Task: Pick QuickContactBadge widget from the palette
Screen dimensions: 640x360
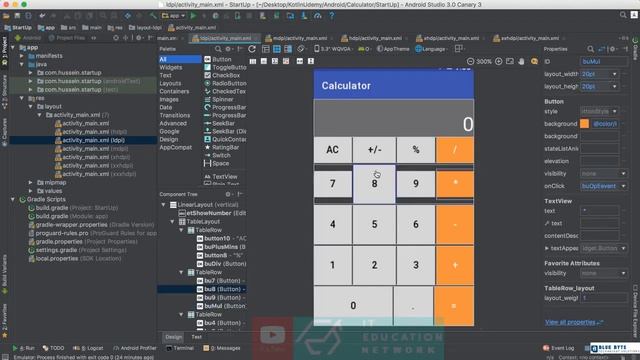Action: coord(225,140)
